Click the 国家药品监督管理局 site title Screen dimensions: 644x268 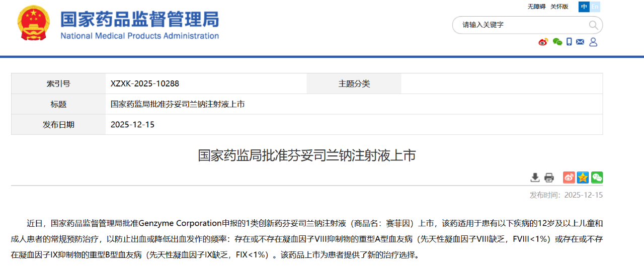[x=139, y=20]
